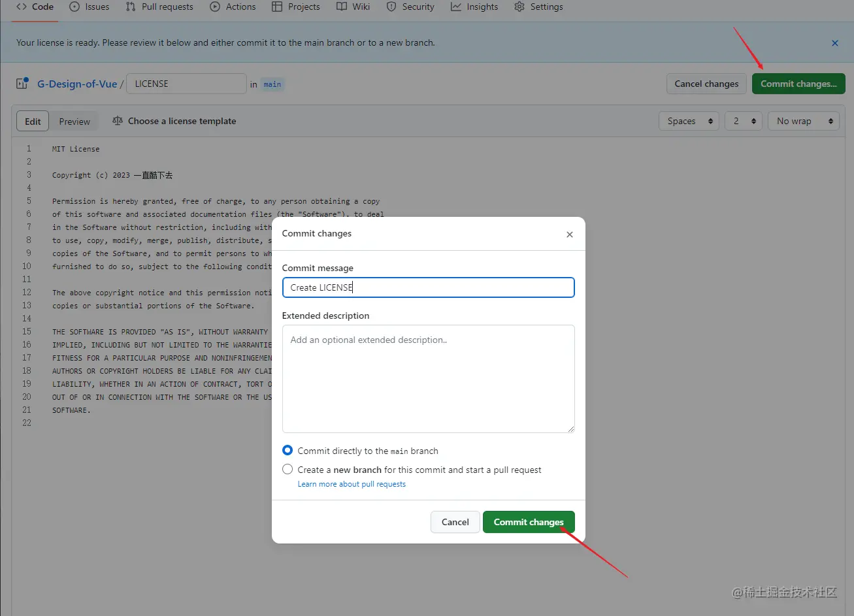Open Learn more about pull requests
This screenshot has height=616, width=854.
click(x=352, y=484)
